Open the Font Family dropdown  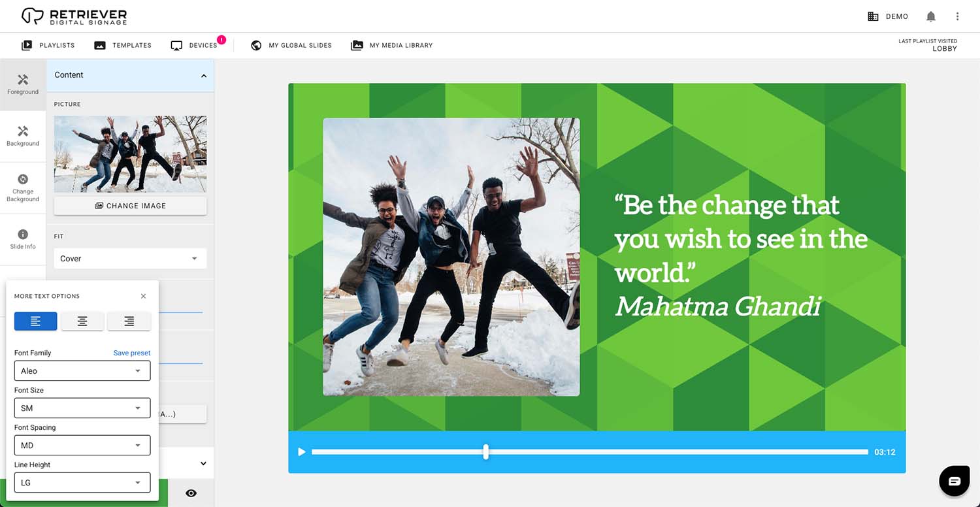(82, 370)
